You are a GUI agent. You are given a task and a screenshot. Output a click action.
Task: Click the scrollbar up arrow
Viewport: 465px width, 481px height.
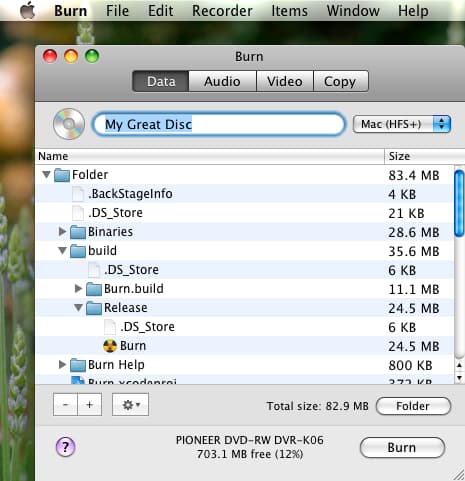[459, 366]
